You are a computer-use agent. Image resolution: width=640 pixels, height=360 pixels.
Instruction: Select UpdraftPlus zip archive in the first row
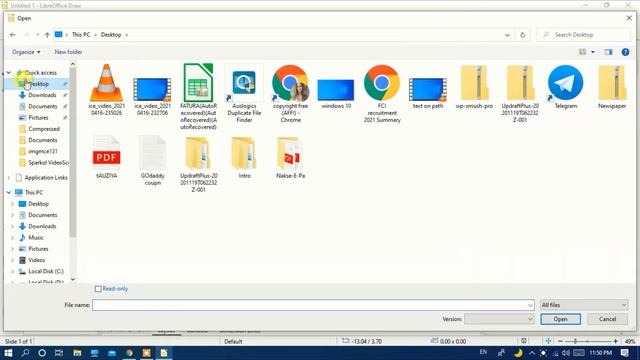[x=520, y=93]
